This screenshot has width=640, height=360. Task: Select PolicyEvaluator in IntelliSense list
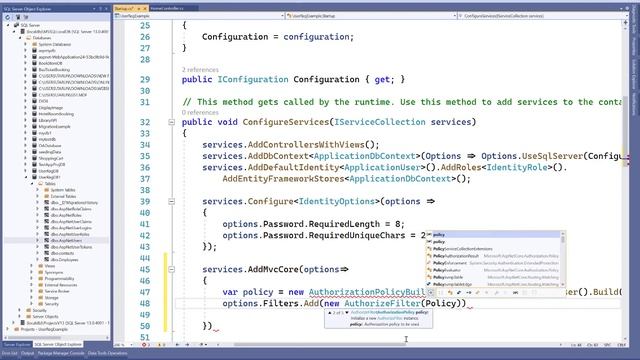[x=493, y=270]
